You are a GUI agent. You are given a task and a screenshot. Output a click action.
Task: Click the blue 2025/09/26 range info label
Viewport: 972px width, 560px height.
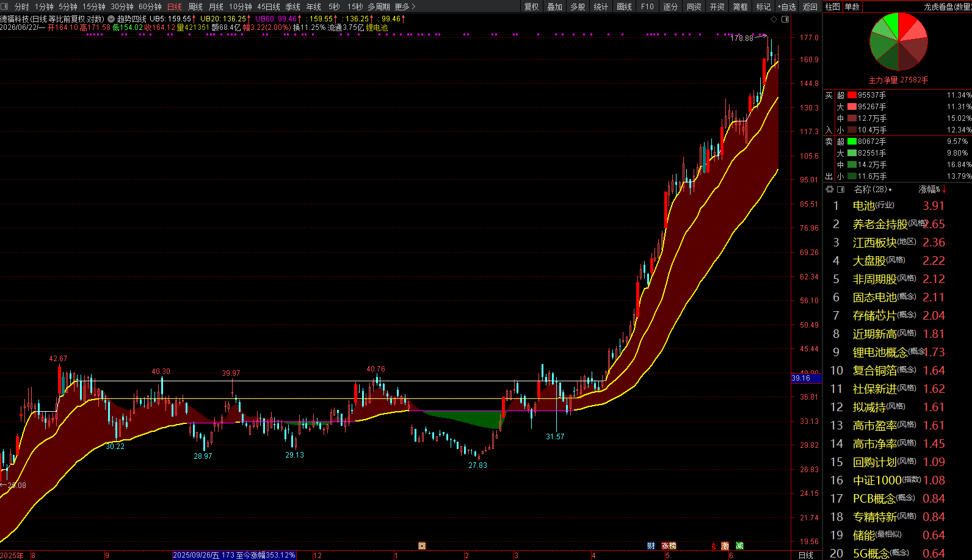234,555
